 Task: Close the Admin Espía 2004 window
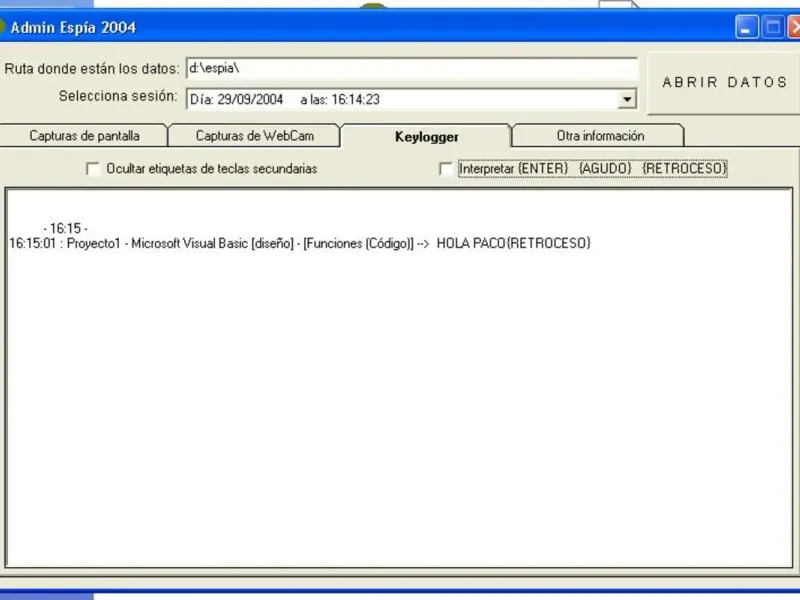(x=794, y=27)
